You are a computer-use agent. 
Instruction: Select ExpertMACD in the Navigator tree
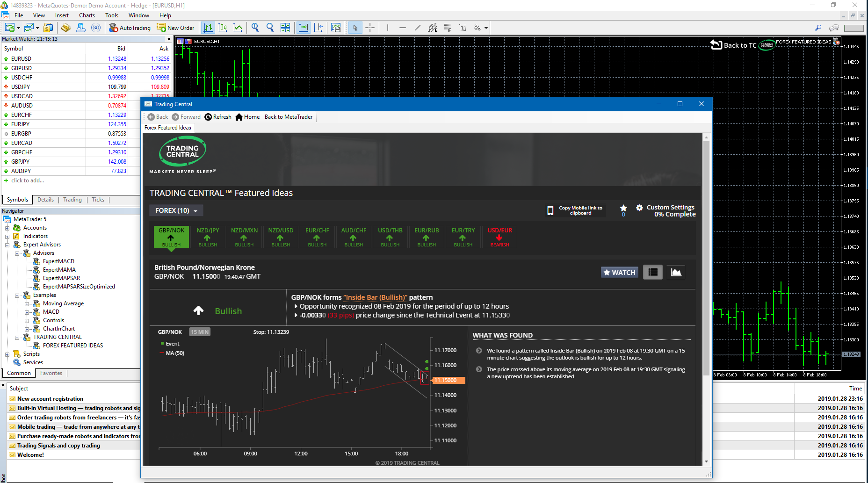58,261
